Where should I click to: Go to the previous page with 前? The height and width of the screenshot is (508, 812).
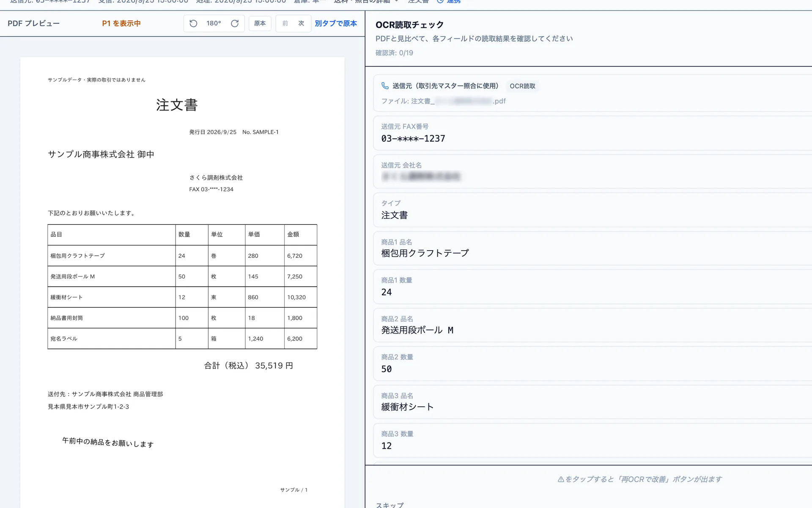[285, 23]
